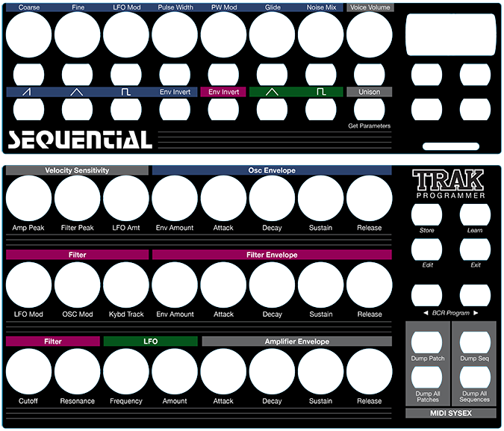This screenshot has width=504, height=431.
Task: Click the blue triangle waveform symbol
Action: point(76,93)
